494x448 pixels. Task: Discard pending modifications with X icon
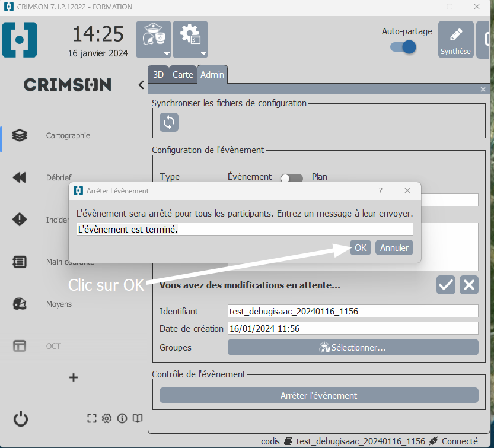click(x=469, y=285)
